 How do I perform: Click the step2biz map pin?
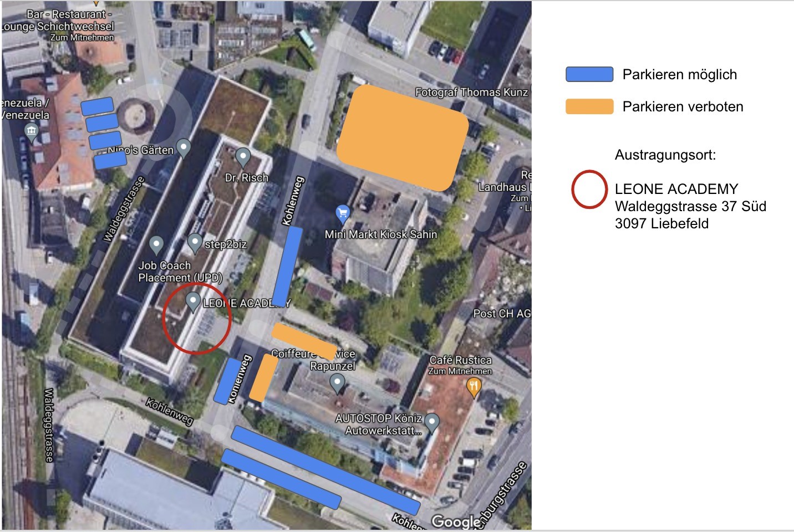tap(195, 242)
